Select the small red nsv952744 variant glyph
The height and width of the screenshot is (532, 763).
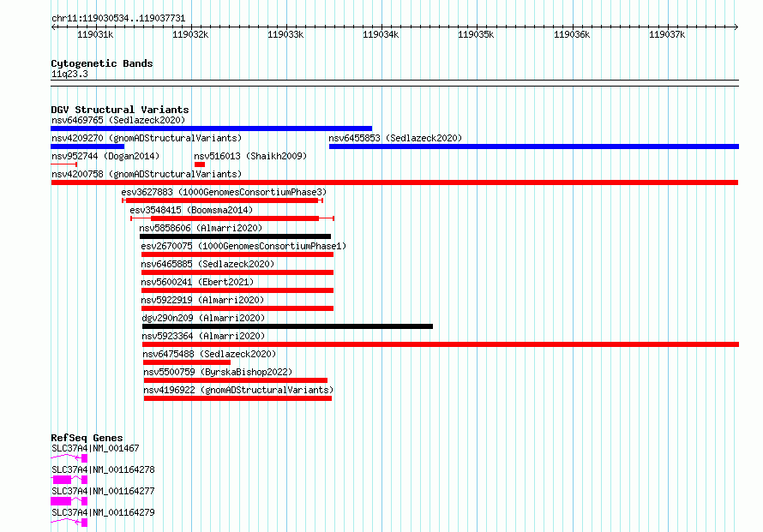[63, 164]
